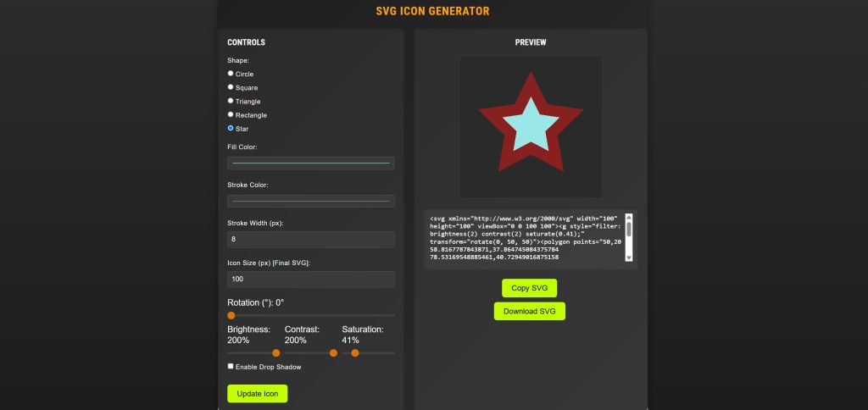The image size is (868, 410).
Task: Click the code area scrollbar thumb
Action: pos(629,229)
